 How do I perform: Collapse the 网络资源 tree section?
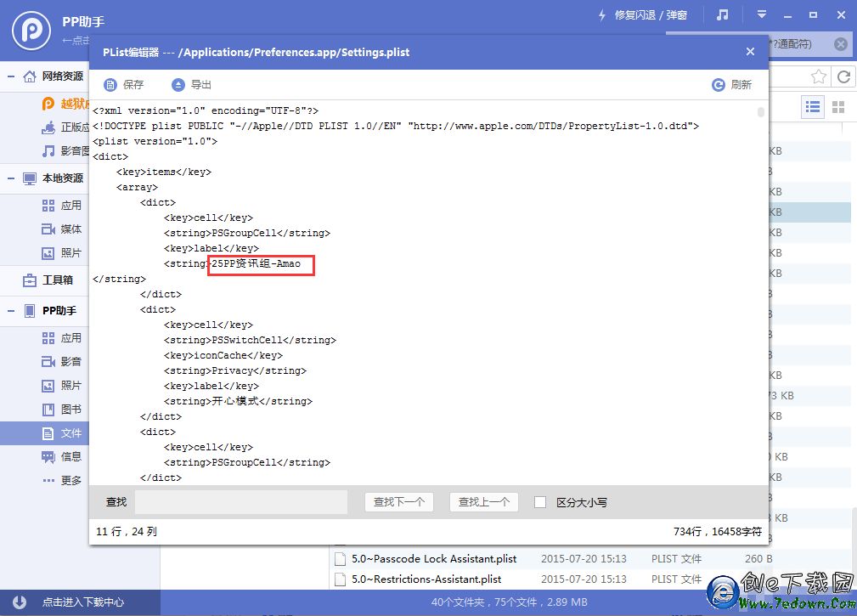(x=12, y=76)
